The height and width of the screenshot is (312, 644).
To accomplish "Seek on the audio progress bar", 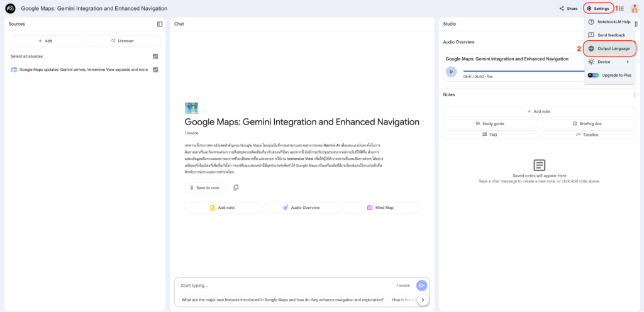I will pyautogui.click(x=523, y=72).
